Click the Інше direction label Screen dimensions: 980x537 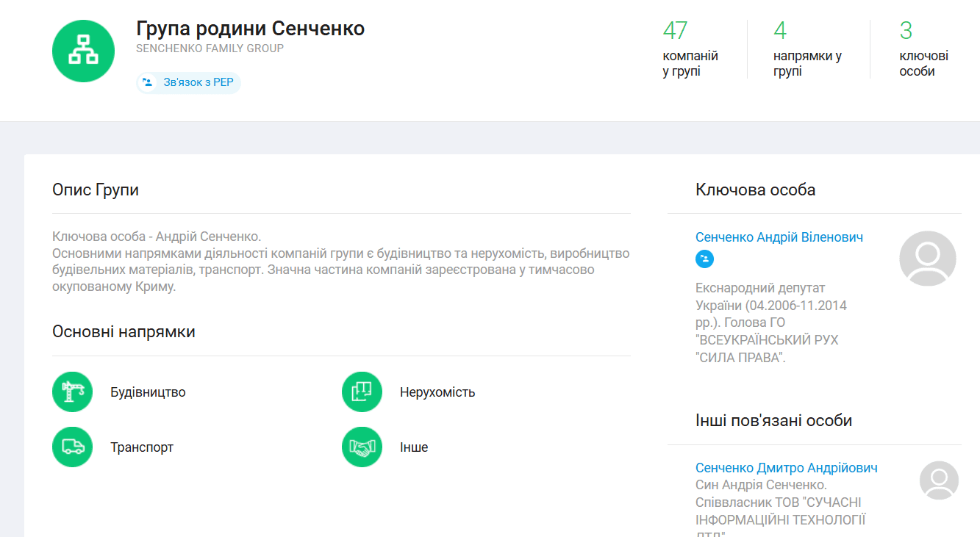(413, 447)
